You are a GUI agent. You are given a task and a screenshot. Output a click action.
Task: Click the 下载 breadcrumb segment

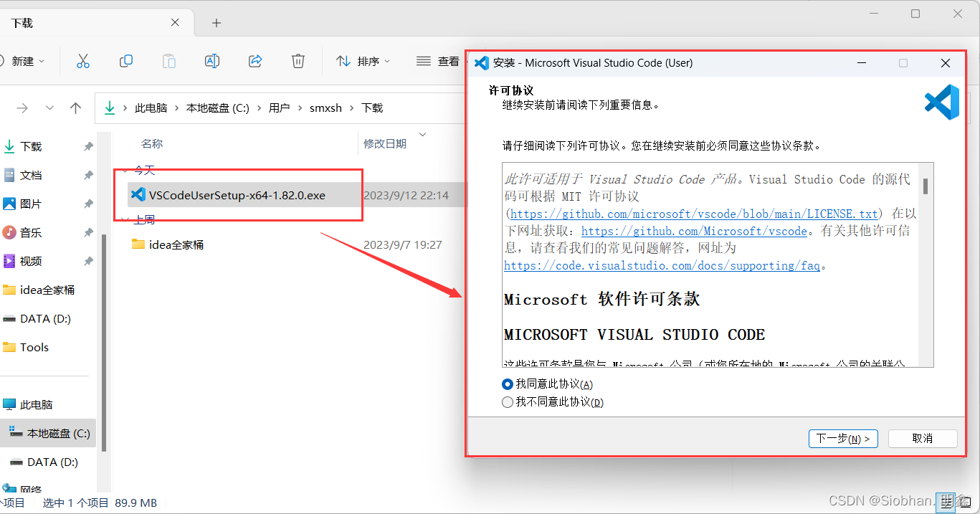(x=372, y=108)
